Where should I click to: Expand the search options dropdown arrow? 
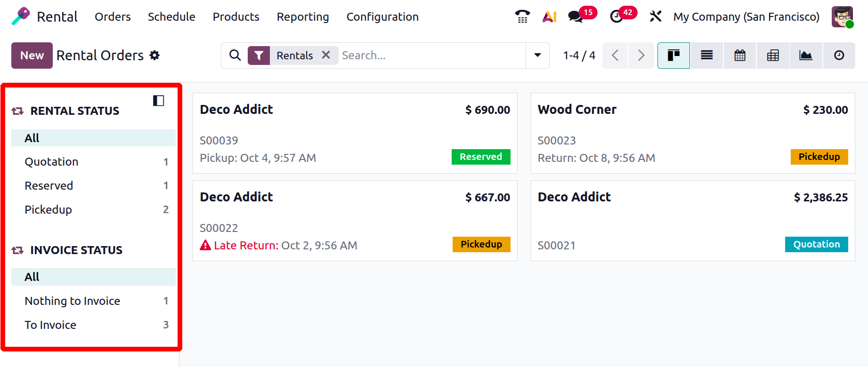pos(537,56)
